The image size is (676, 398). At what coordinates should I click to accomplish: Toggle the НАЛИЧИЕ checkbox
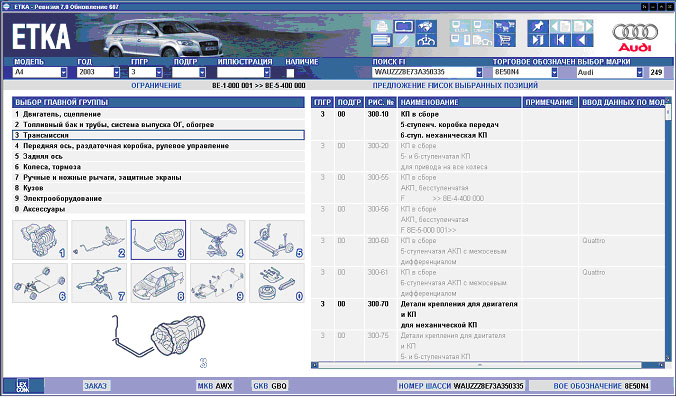(x=290, y=73)
